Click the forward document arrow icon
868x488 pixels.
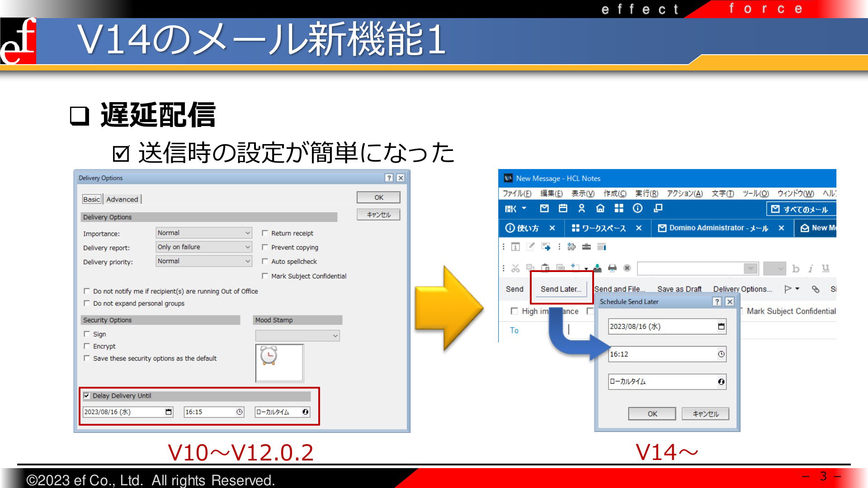[546, 247]
